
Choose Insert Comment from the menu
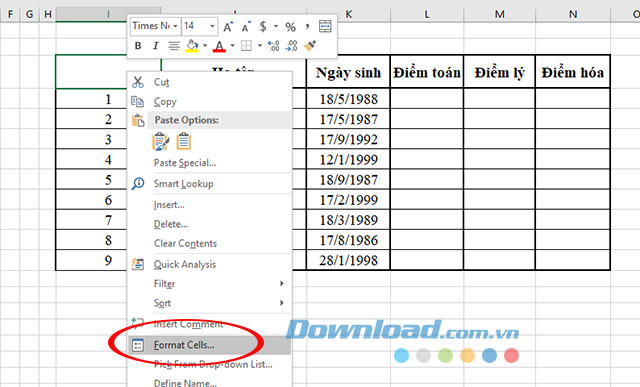tap(210, 324)
